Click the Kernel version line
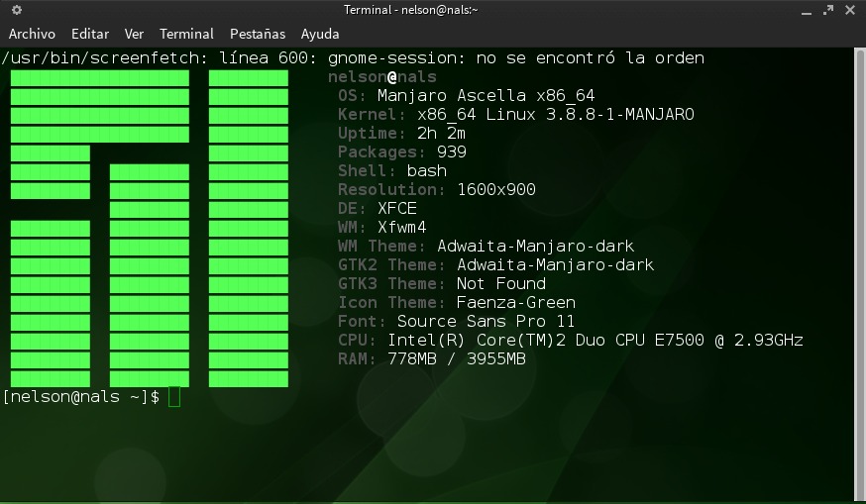 click(515, 115)
